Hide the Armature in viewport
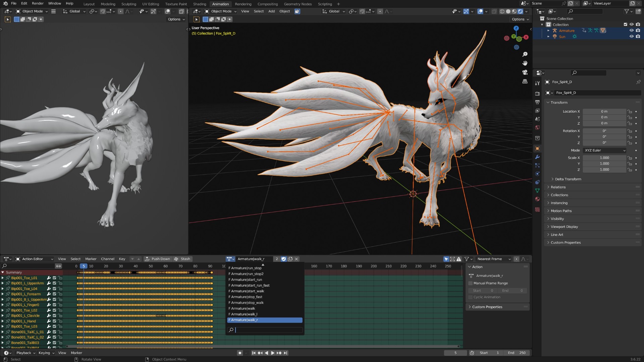The image size is (644, 362). 632,31
